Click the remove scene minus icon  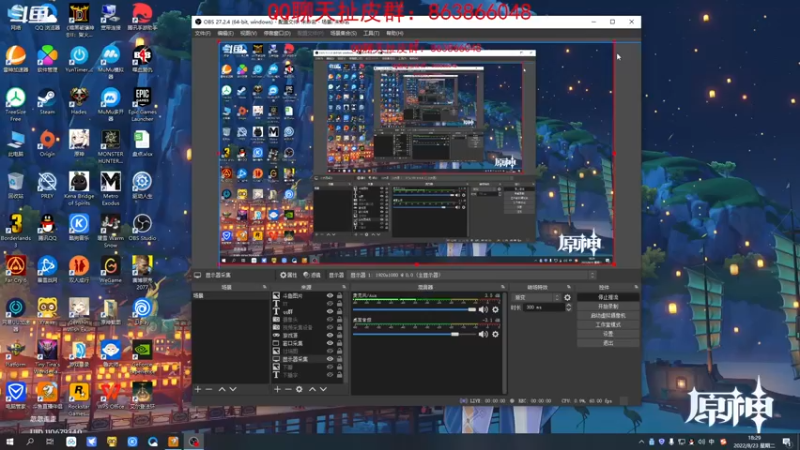tap(209, 389)
